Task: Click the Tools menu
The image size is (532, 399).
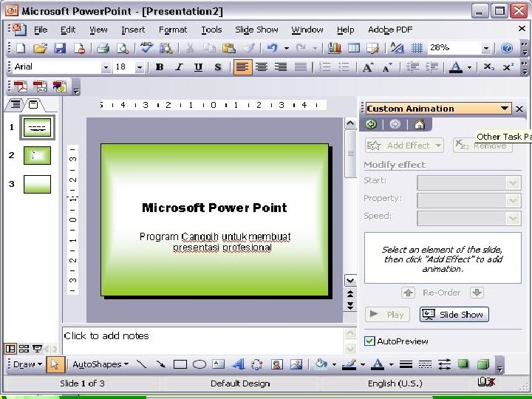Action: [211, 30]
